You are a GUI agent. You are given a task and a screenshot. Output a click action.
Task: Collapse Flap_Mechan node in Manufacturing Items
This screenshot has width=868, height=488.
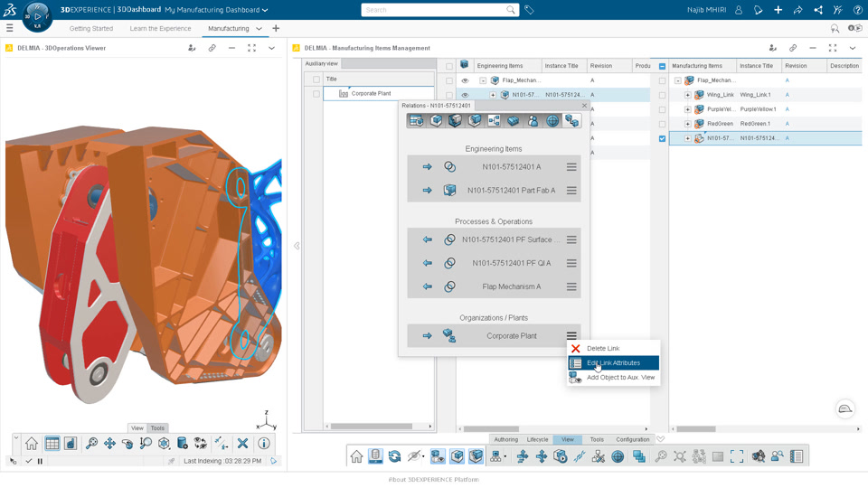677,80
